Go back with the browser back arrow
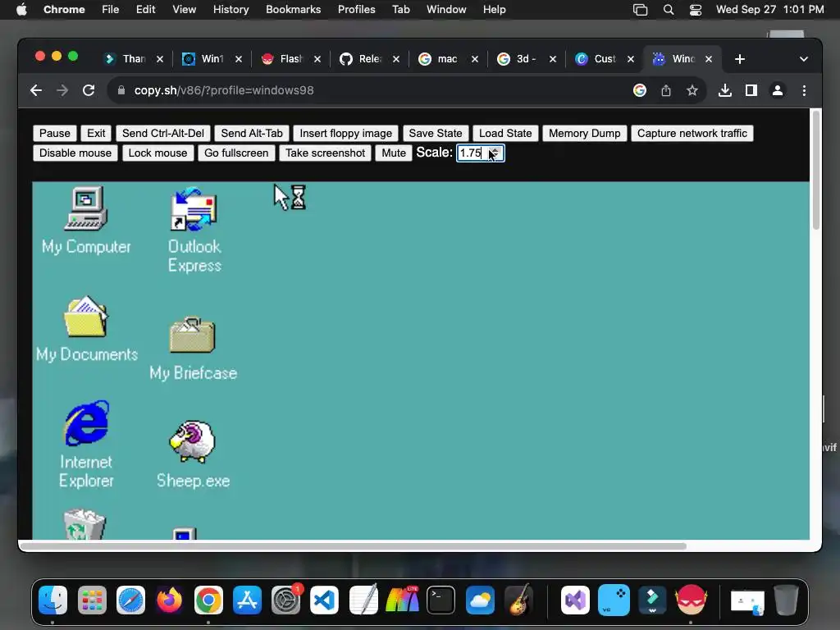This screenshot has height=630, width=840. pos(36,90)
